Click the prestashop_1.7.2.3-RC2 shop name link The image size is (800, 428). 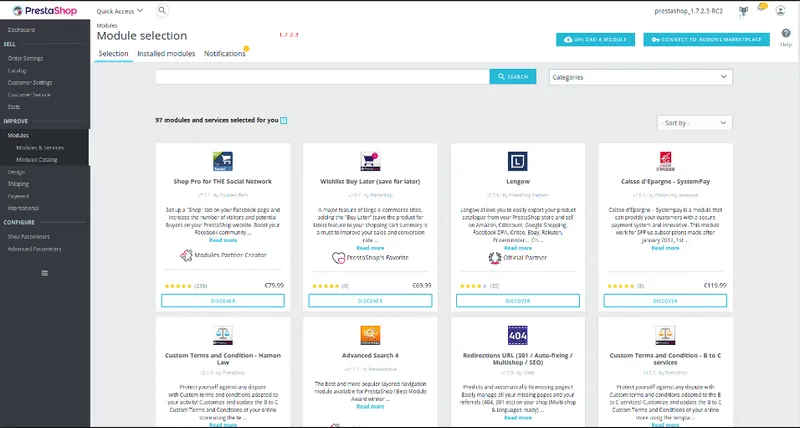[688, 11]
